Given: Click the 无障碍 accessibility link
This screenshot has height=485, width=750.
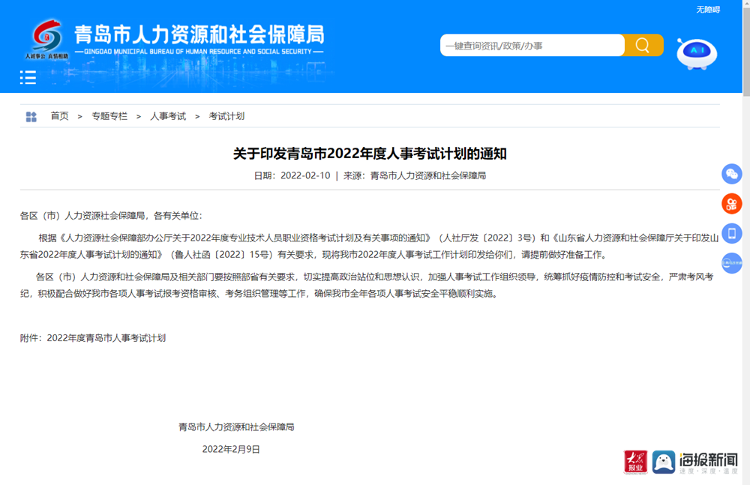Looking at the screenshot, I should (708, 9).
